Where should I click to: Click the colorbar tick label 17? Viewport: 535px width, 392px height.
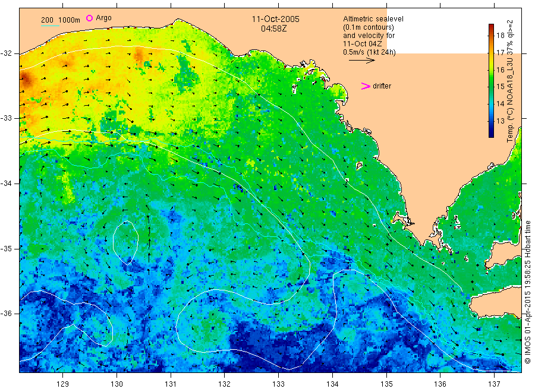pyautogui.click(x=500, y=52)
